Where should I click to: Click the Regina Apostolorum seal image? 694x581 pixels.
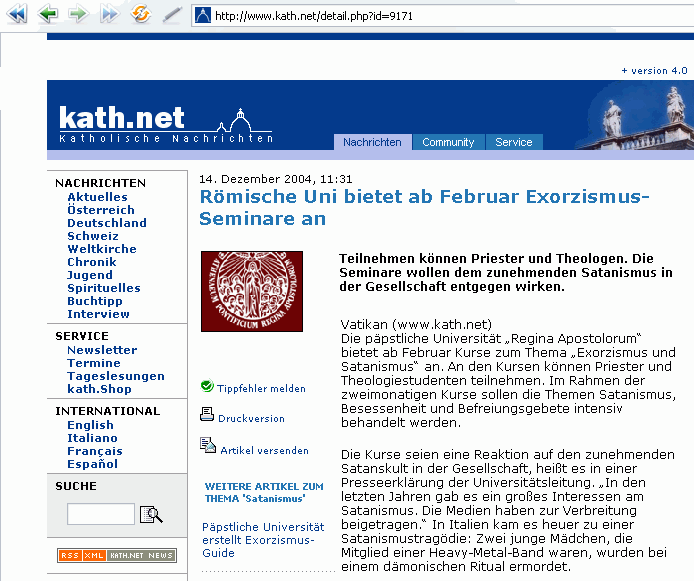(252, 291)
